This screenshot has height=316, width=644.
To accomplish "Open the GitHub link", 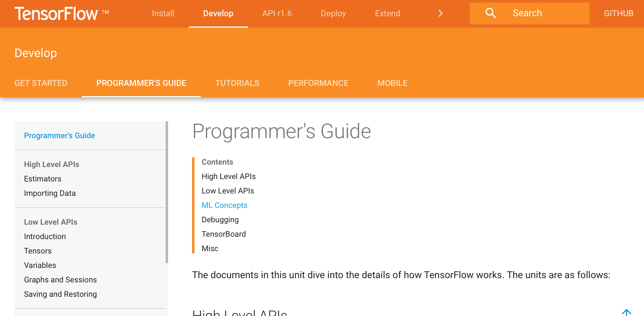I will point(618,14).
